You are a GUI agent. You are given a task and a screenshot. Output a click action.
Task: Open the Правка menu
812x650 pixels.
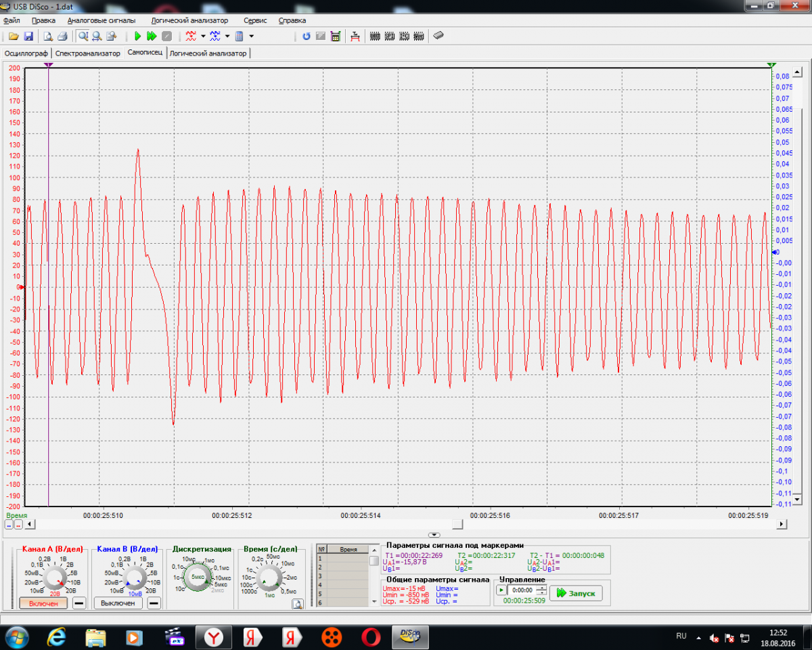43,20
